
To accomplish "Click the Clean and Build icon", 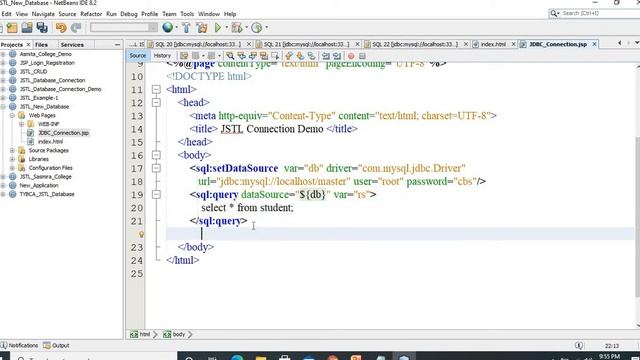I will coord(202,28).
